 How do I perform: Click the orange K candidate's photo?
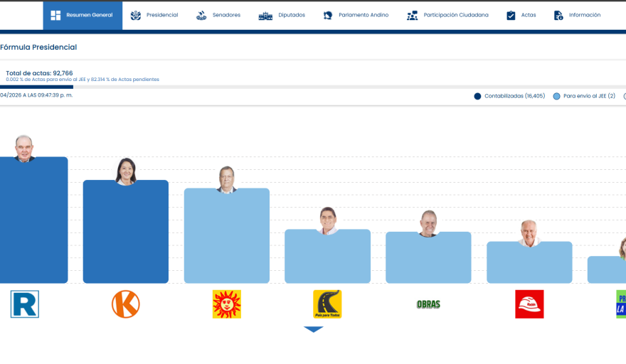(126, 171)
